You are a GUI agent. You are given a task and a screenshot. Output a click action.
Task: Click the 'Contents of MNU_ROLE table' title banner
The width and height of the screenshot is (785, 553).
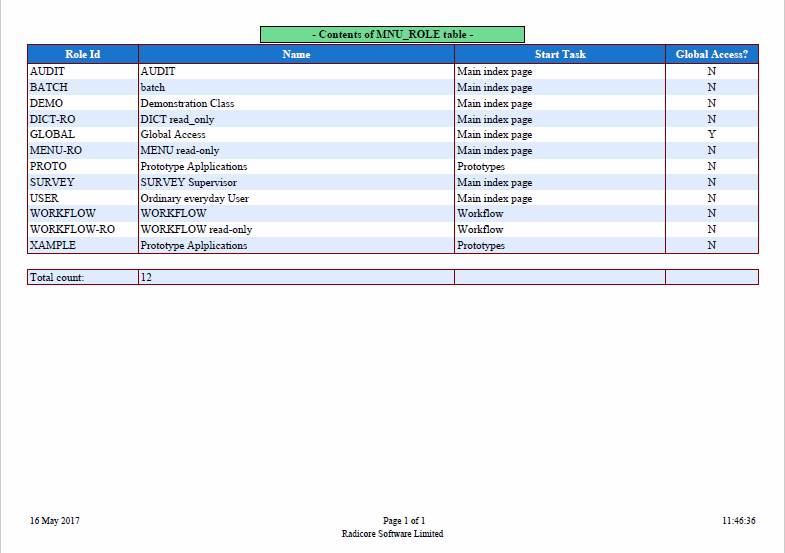(x=392, y=34)
